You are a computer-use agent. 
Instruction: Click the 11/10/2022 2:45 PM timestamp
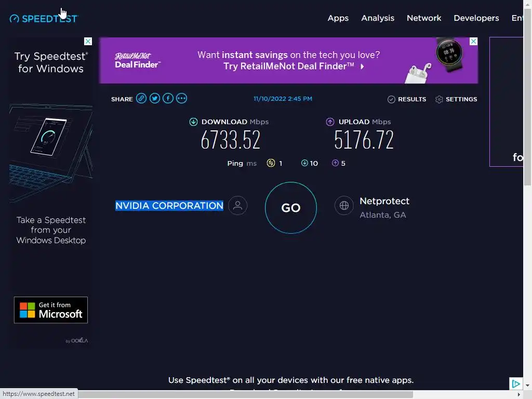[283, 99]
